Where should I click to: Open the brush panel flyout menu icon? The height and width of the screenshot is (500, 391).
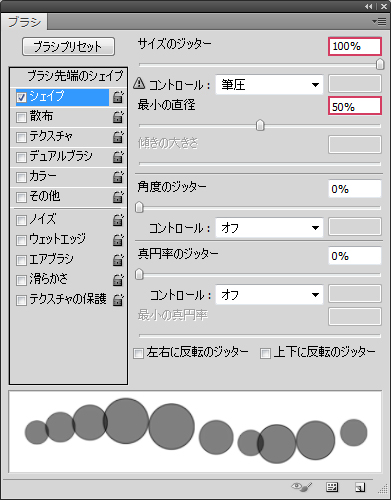379,22
